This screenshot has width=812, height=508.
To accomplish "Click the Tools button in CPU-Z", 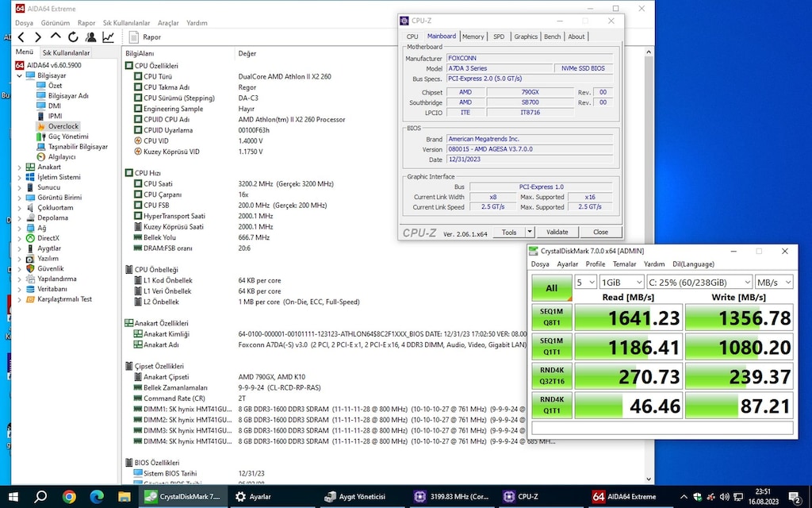I will 509,233.
